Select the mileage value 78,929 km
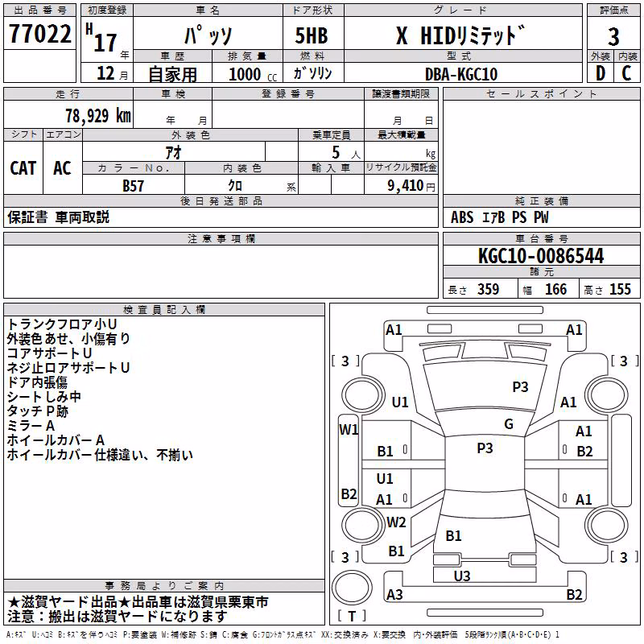 98,115
